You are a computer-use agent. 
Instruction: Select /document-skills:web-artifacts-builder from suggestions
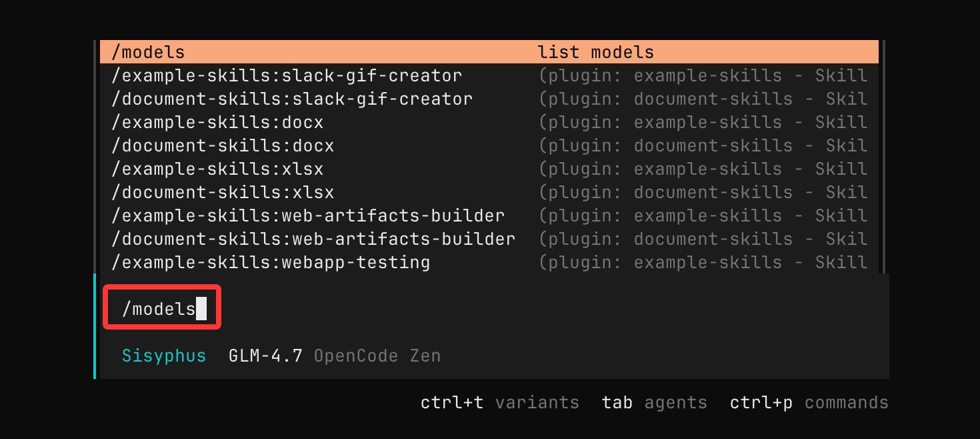tap(313, 239)
